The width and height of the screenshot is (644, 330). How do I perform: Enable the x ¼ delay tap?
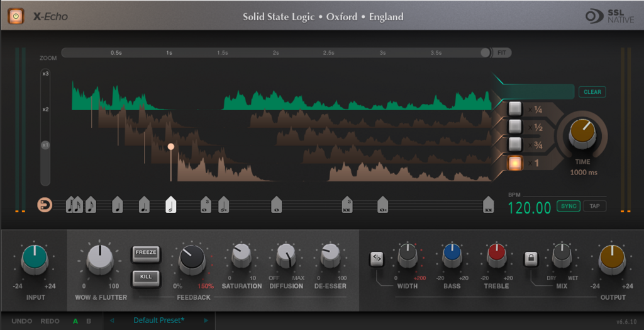tap(515, 108)
